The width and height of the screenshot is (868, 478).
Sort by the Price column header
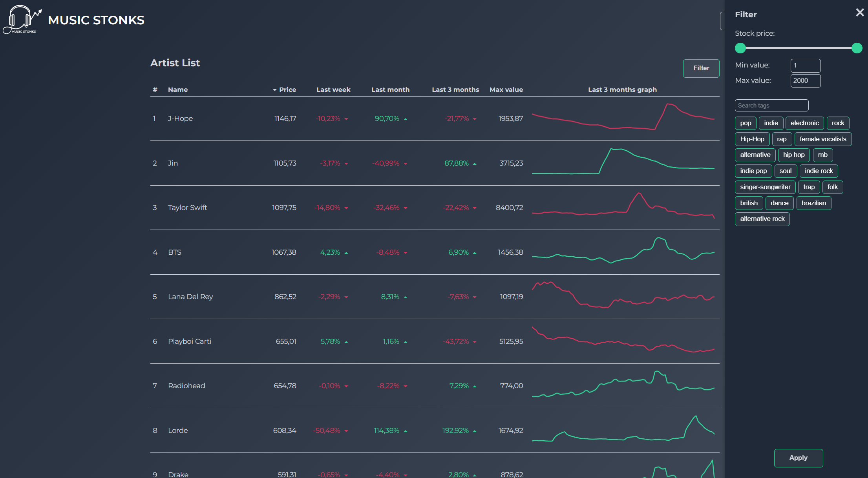(x=287, y=90)
